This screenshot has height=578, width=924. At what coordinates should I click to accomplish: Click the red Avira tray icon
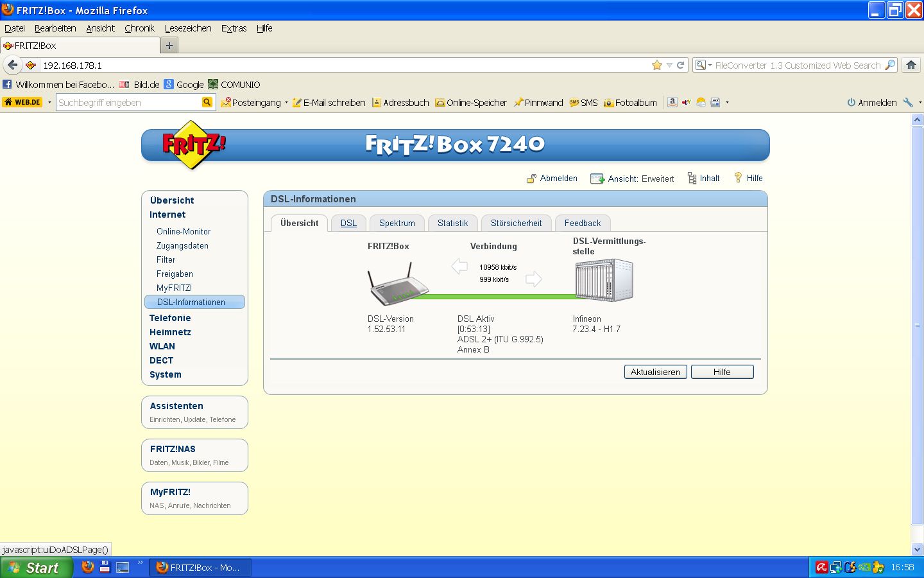point(821,567)
